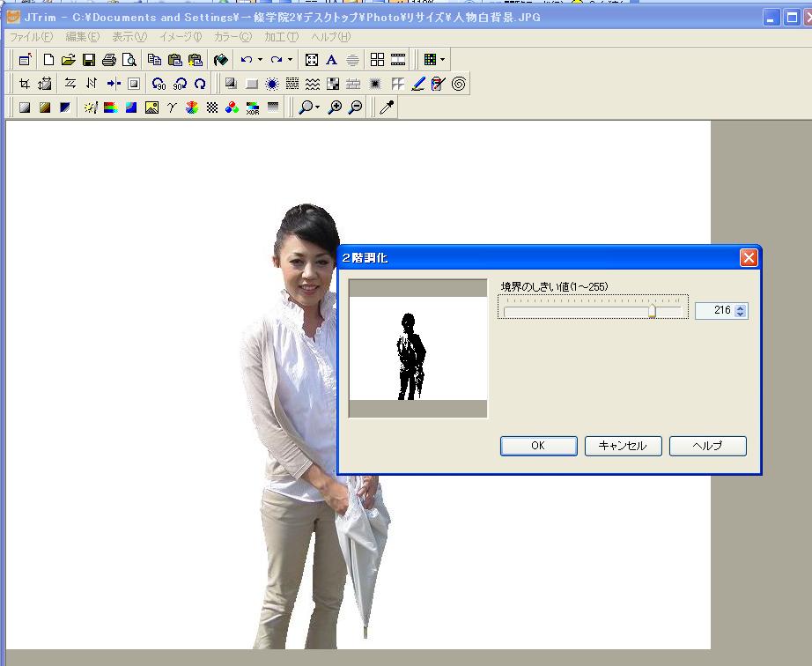Click the zoom out magnifier icon
Image resolution: width=812 pixels, height=666 pixels.
point(355,107)
